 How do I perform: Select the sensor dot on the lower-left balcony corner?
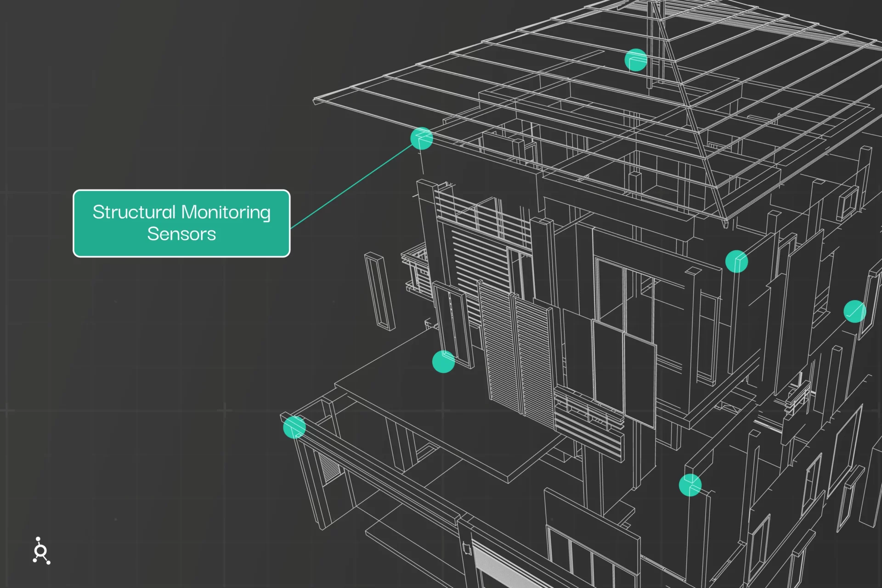294,427
